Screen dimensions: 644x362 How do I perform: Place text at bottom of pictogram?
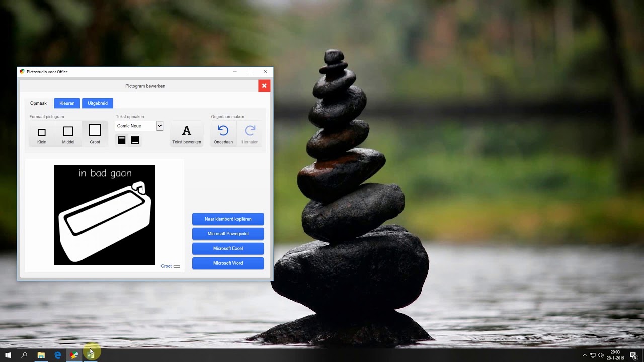coord(135,140)
